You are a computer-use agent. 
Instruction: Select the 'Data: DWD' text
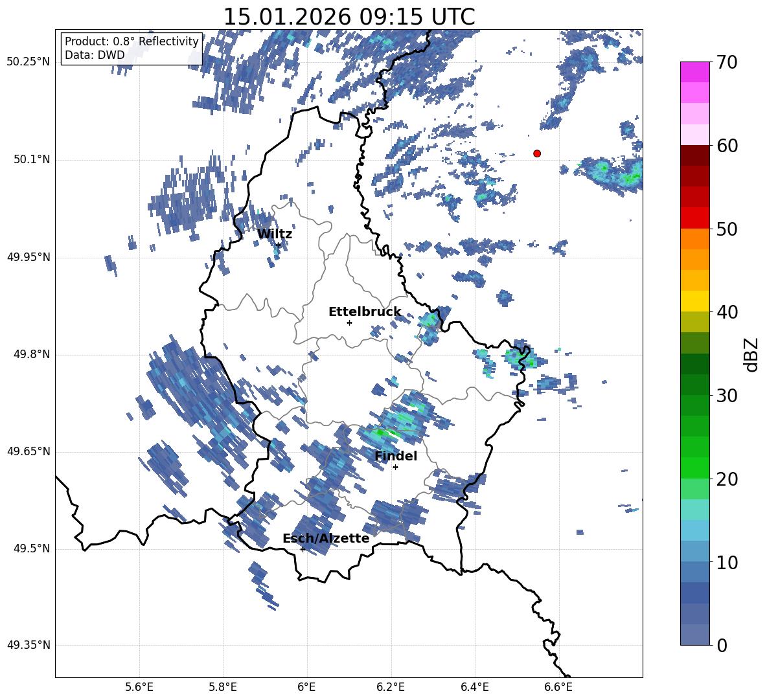click(95, 55)
